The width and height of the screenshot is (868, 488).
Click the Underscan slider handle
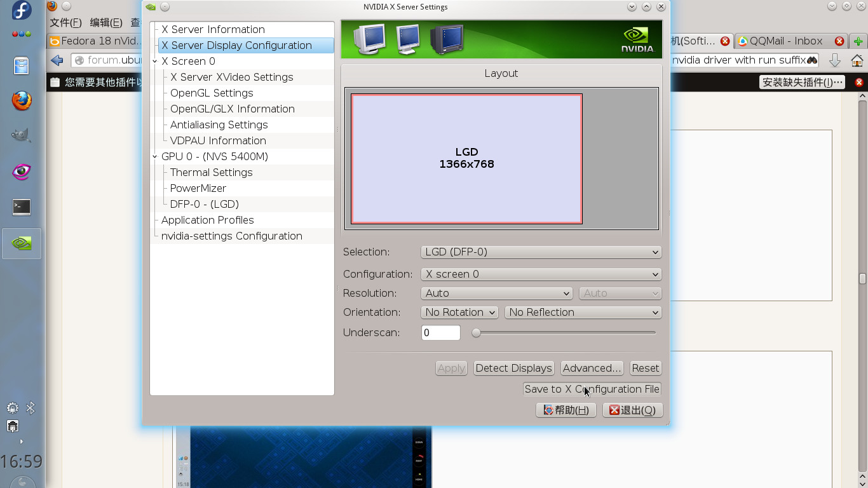[476, 333]
